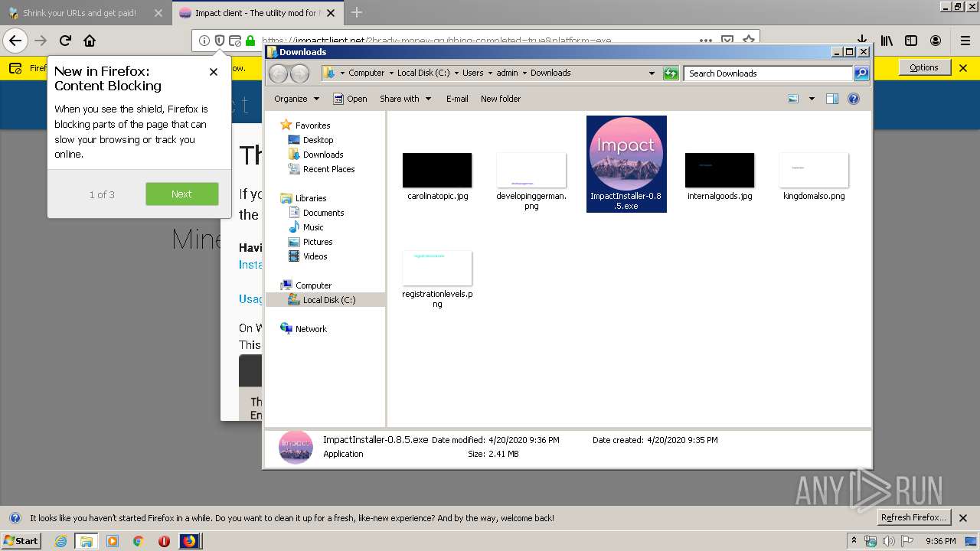This screenshot has height=551, width=980.
Task: Toggle the Explorer preview pane
Action: [x=832, y=99]
